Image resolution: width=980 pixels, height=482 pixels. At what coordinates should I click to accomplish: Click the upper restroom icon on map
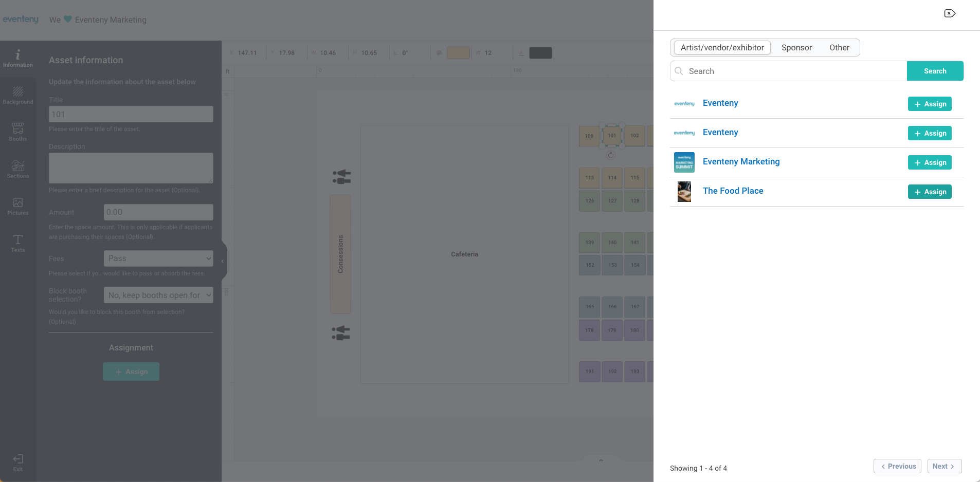[341, 177]
